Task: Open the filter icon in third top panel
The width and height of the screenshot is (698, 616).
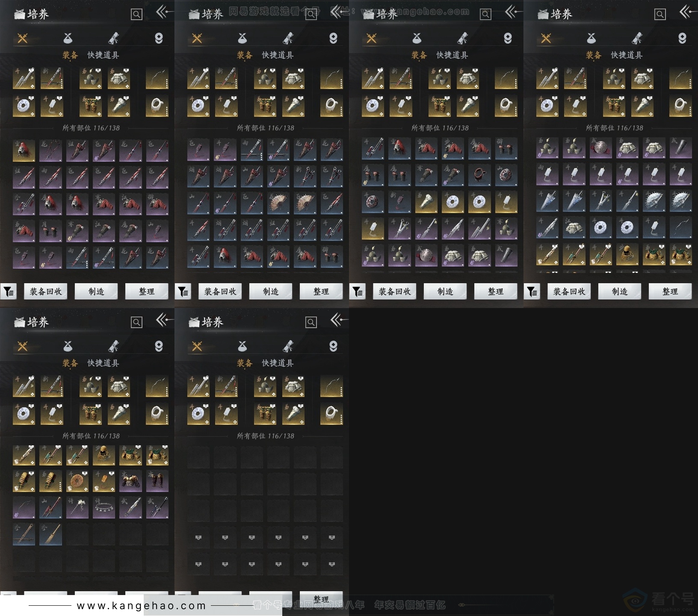Action: (358, 292)
